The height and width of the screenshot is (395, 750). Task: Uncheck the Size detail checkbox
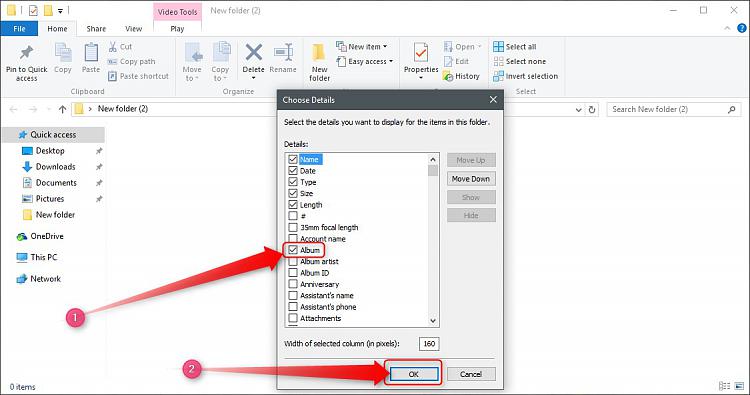(x=293, y=193)
